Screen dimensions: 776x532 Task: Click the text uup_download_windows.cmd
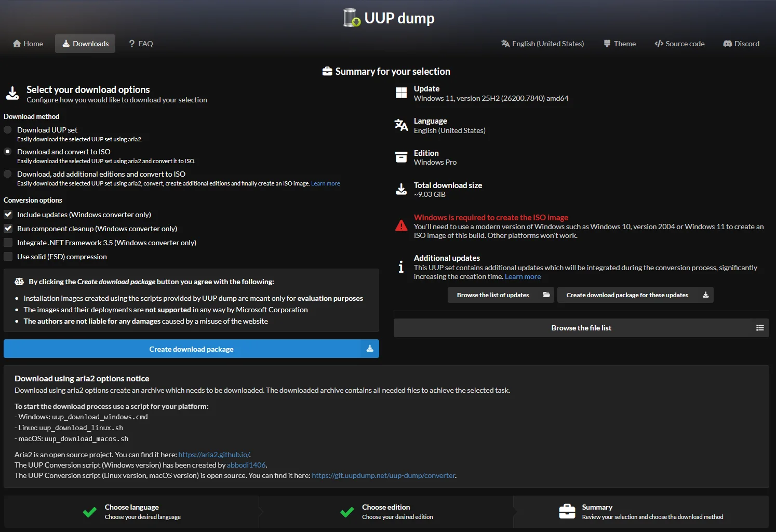pyautogui.click(x=100, y=417)
